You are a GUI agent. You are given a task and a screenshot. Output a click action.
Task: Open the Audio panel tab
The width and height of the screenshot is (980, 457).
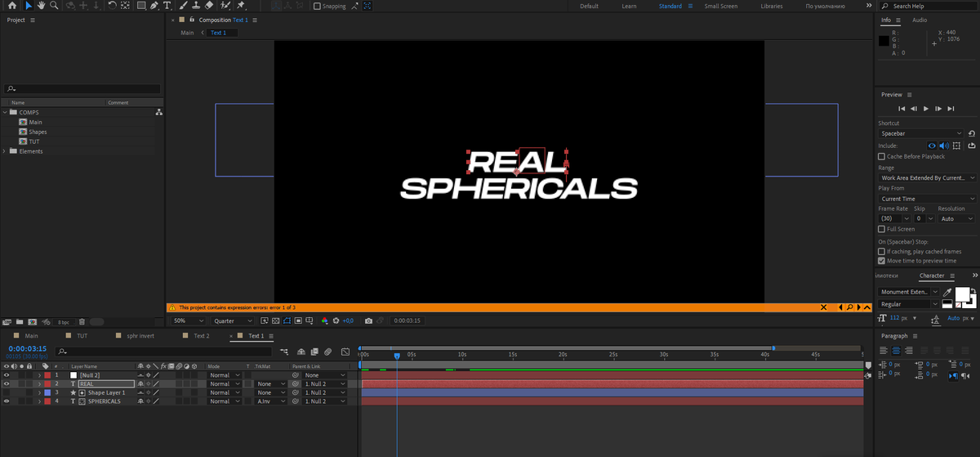(x=920, y=20)
